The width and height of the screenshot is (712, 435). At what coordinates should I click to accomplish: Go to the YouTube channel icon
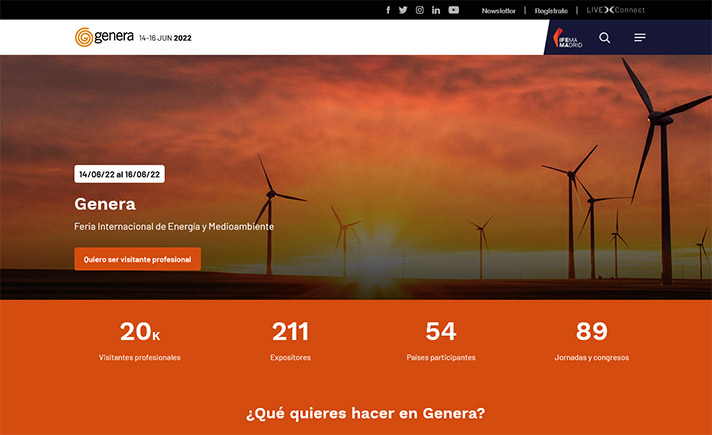tap(454, 10)
